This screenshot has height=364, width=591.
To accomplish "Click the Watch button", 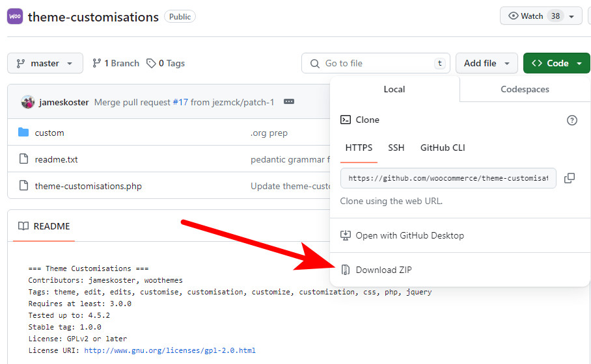I will 541,16.
